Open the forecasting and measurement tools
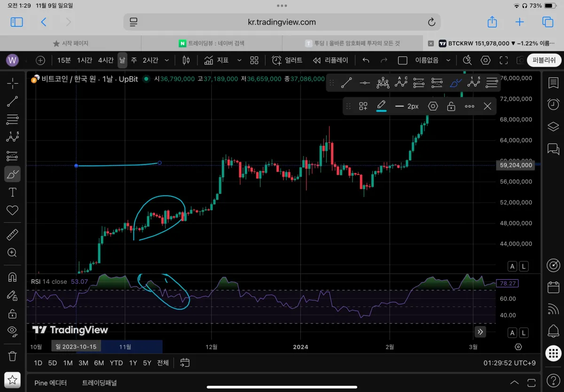The width and height of the screenshot is (564, 392). (x=13, y=156)
